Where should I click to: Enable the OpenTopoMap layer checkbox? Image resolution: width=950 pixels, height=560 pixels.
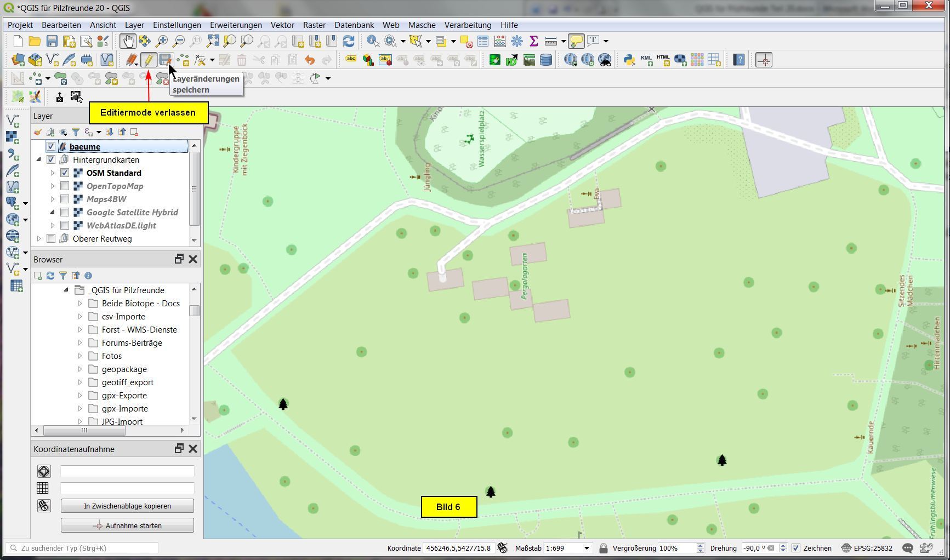[x=65, y=186]
